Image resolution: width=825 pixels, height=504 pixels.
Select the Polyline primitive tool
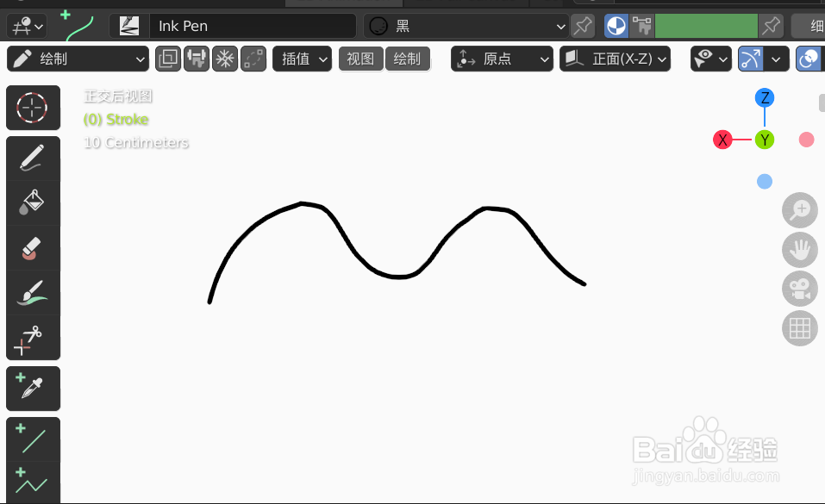[33, 483]
